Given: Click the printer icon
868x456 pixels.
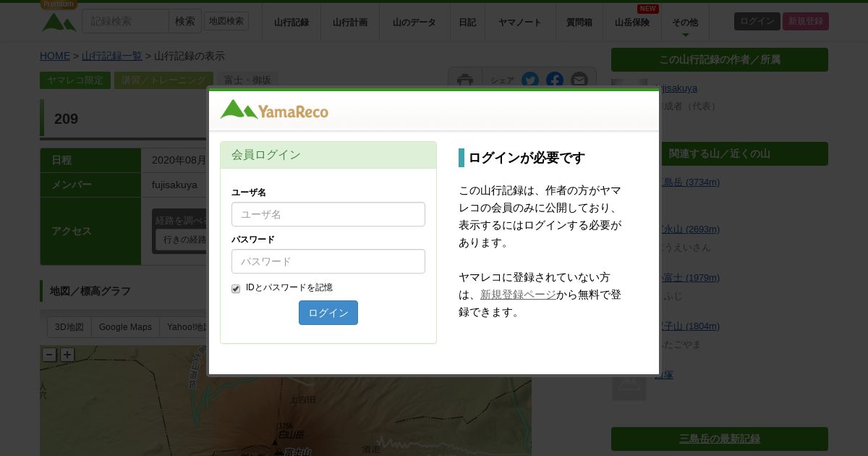Looking at the screenshot, I should pos(465,80).
